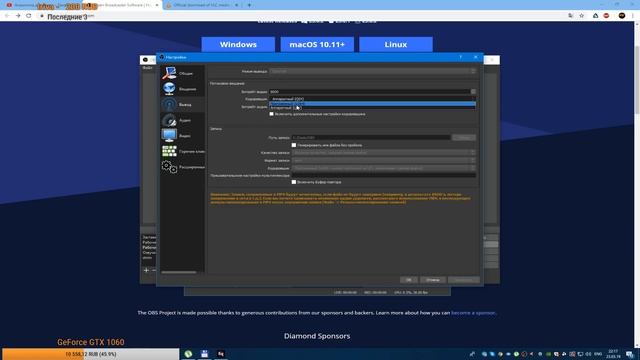Viewport: 640px width, 360px height.
Task: Open the Recording encoder dropdown
Action: pyautogui.click(x=384, y=168)
